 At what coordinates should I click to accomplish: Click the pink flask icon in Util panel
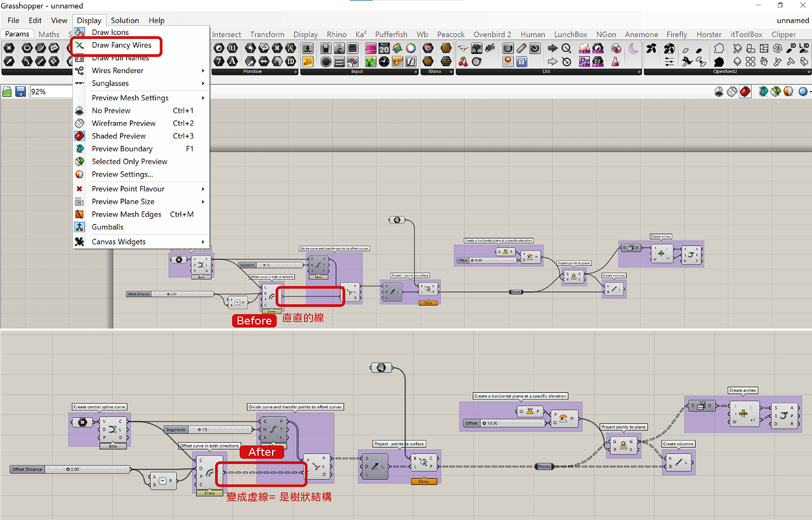(615, 61)
